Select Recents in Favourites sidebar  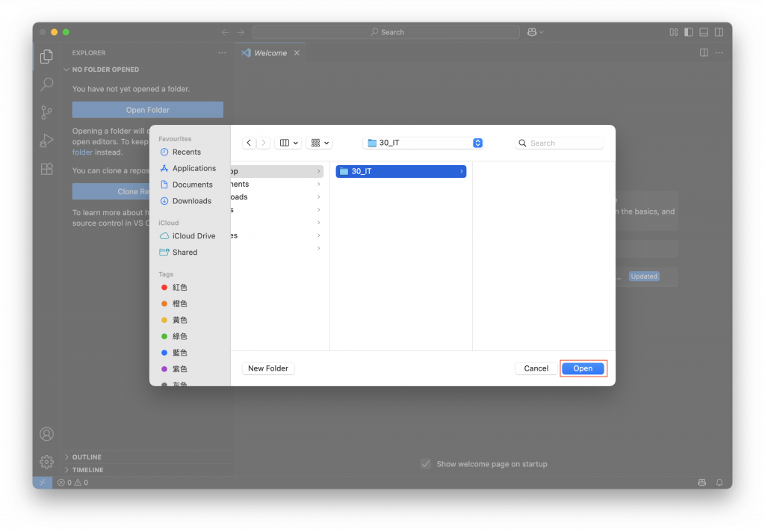(187, 152)
